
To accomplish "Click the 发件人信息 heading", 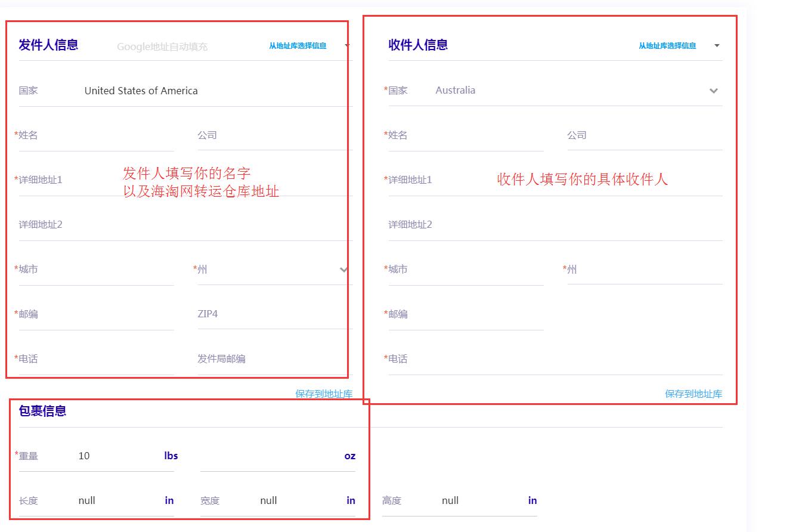I will [x=48, y=45].
